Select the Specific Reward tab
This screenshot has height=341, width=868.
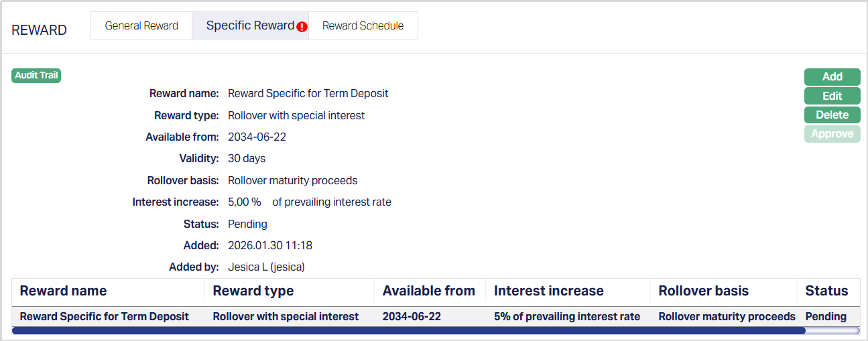pyautogui.click(x=249, y=26)
